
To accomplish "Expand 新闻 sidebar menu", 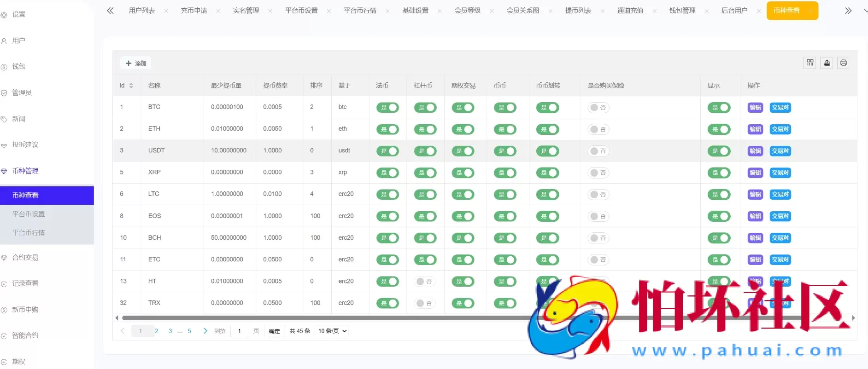I will click(x=18, y=119).
